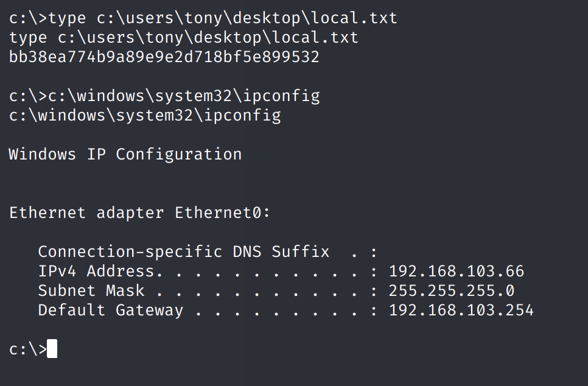The image size is (588, 386).
Task: Click the Windows IP Configuration heading
Action: point(125,155)
